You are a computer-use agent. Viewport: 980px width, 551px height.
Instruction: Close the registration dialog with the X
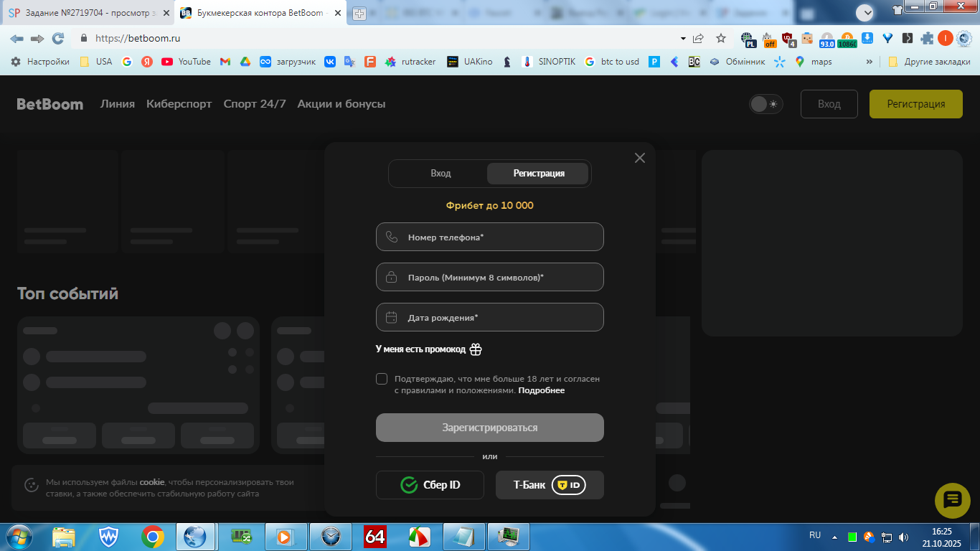pos(640,158)
